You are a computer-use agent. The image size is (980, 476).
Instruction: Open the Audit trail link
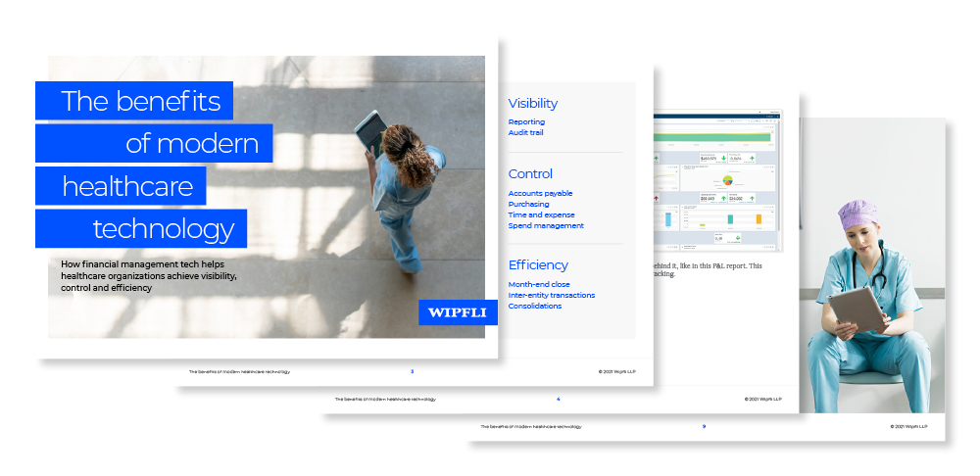(x=527, y=132)
